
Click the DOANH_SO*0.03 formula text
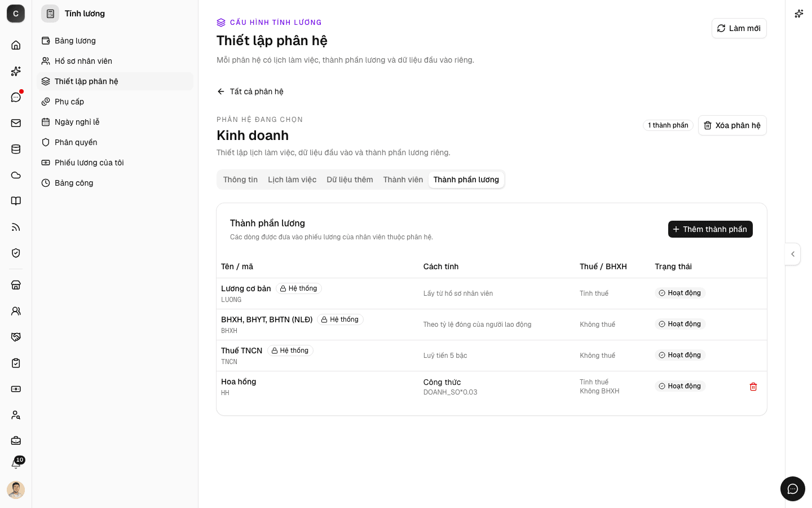[x=451, y=392]
